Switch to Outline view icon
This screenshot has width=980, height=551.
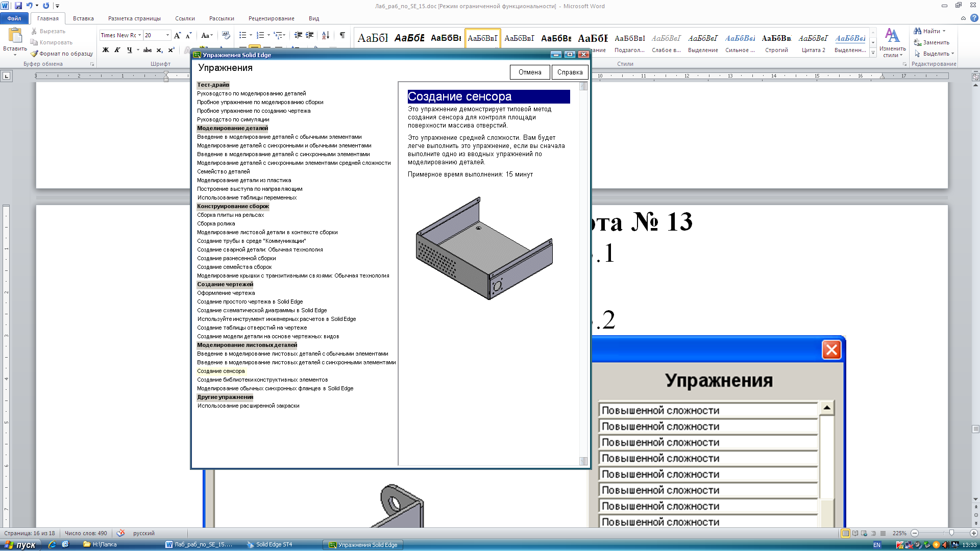click(873, 533)
